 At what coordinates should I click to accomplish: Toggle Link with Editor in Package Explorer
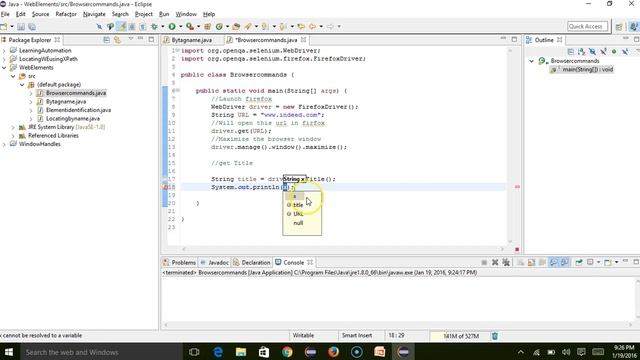coord(117,40)
